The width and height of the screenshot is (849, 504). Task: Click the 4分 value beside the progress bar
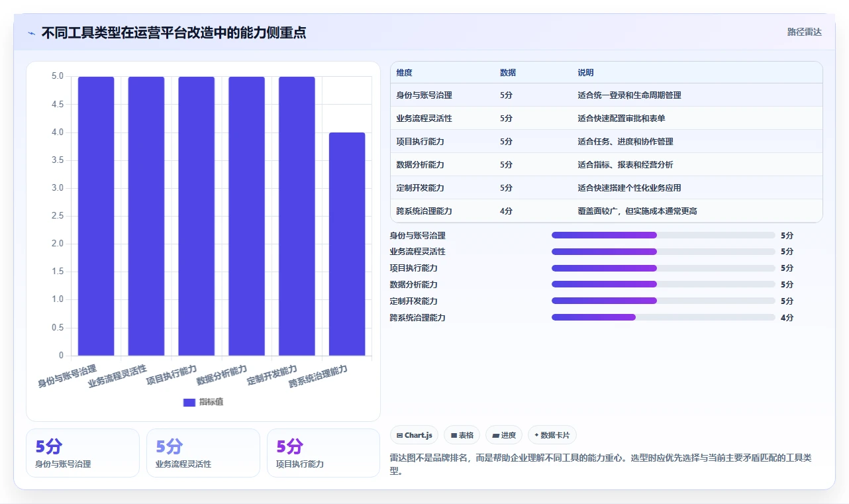coord(787,317)
